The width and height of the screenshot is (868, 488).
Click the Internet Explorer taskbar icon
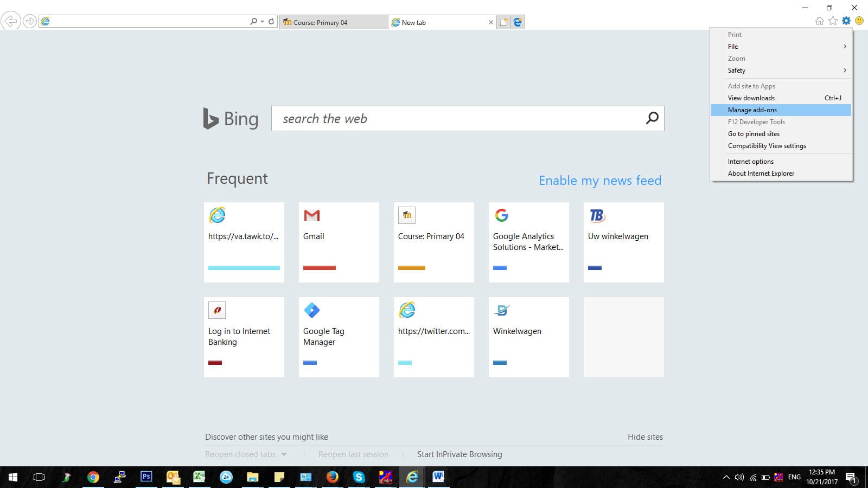coord(412,477)
